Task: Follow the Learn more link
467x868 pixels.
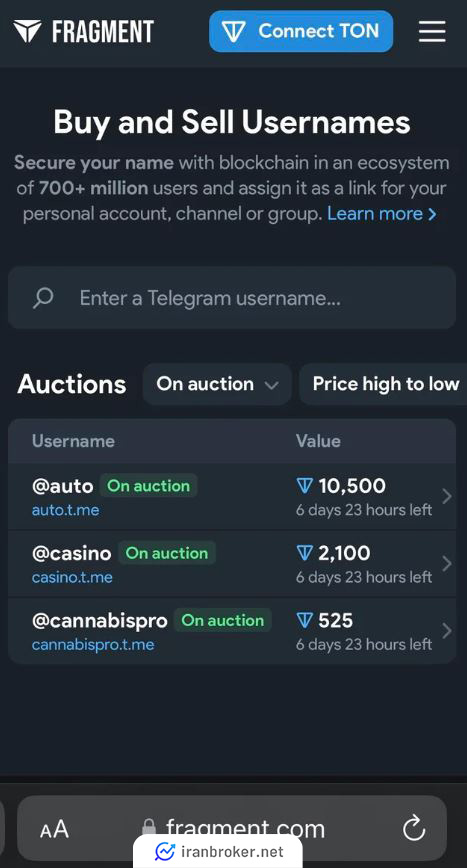Action: [382, 214]
